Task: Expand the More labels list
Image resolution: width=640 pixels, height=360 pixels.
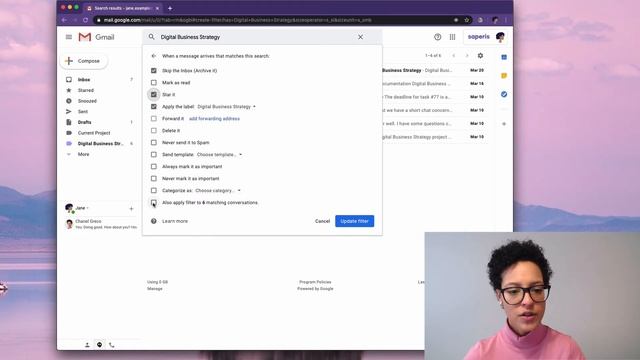Action: tap(83, 154)
